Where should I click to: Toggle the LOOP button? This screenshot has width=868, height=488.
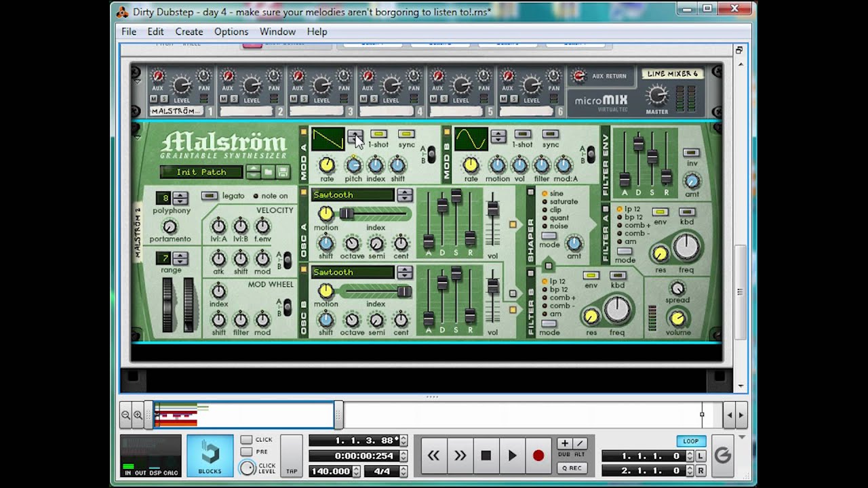point(691,441)
